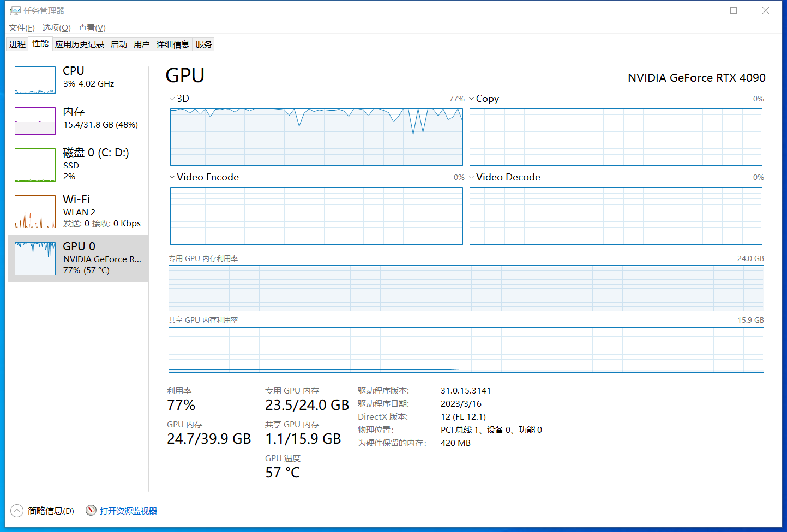Click the Video Decode graph
Viewport: 787px width, 532px height.
tap(616, 216)
